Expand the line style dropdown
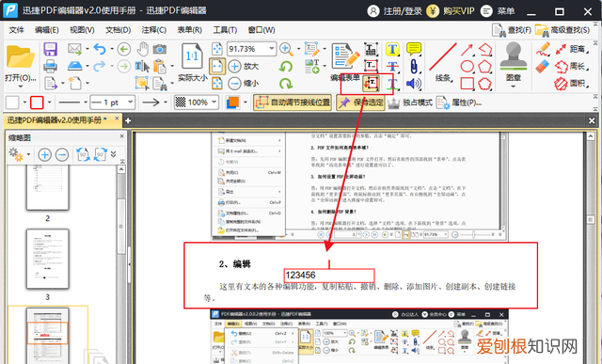The width and height of the screenshot is (602, 364). 86,103
